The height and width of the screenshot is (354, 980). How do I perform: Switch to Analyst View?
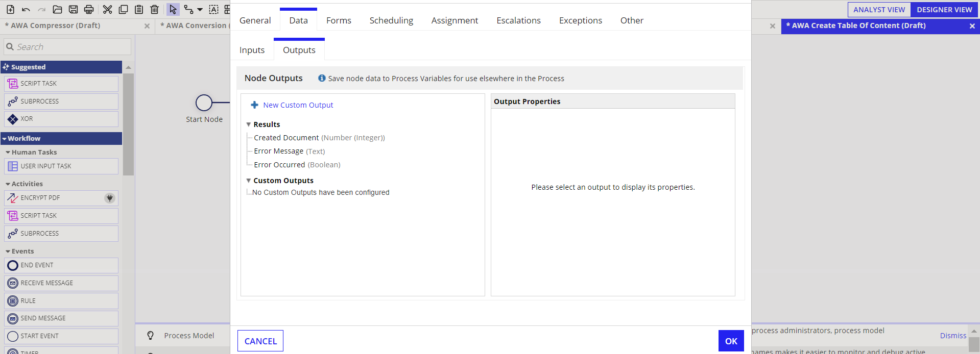coord(879,10)
